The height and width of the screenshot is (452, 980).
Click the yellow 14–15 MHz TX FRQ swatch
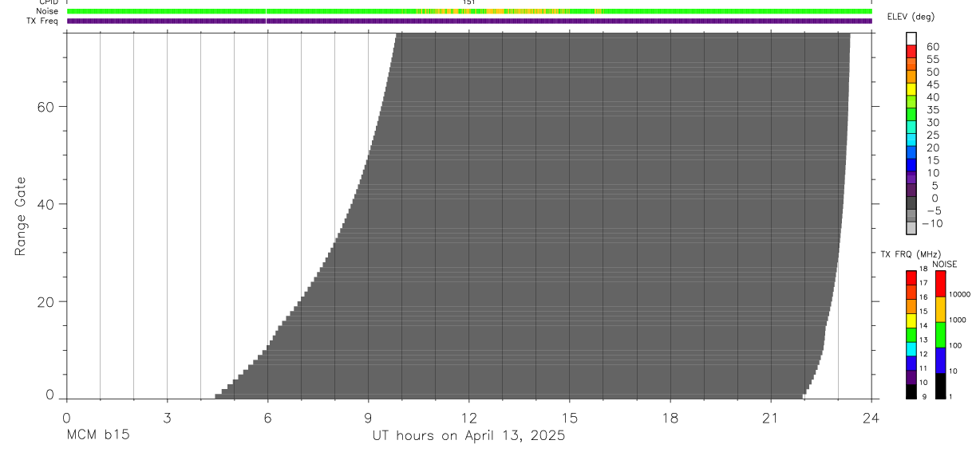[x=911, y=320]
